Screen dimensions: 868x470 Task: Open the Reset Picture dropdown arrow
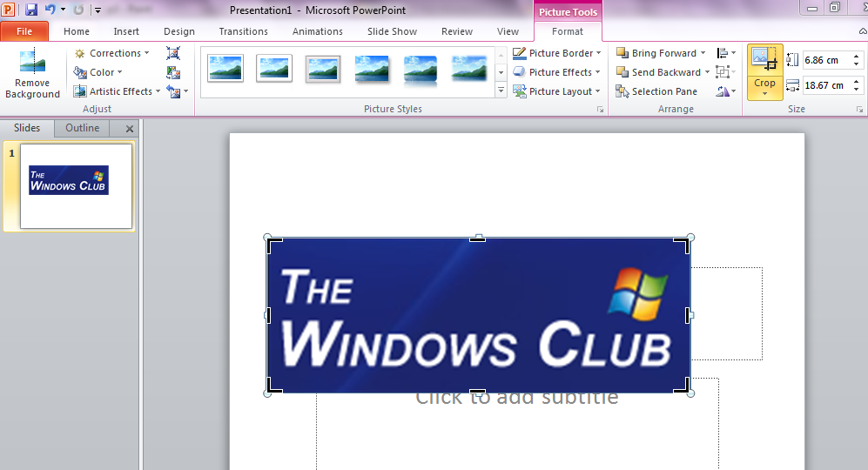[186, 91]
